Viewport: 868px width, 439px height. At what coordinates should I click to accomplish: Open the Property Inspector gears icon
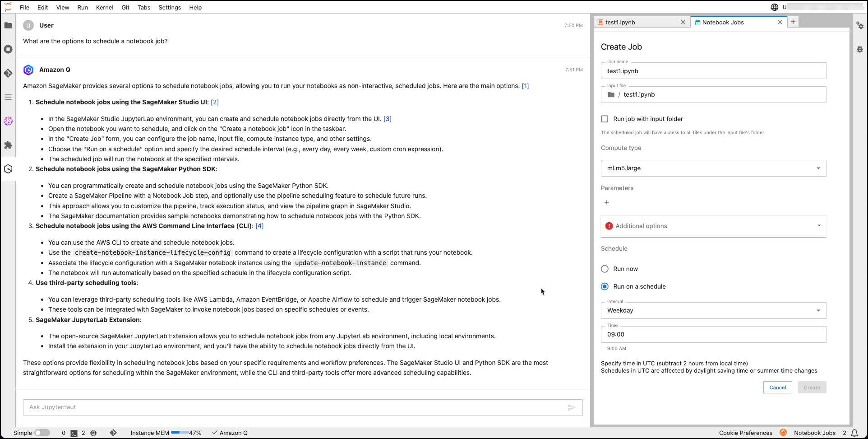click(x=860, y=25)
